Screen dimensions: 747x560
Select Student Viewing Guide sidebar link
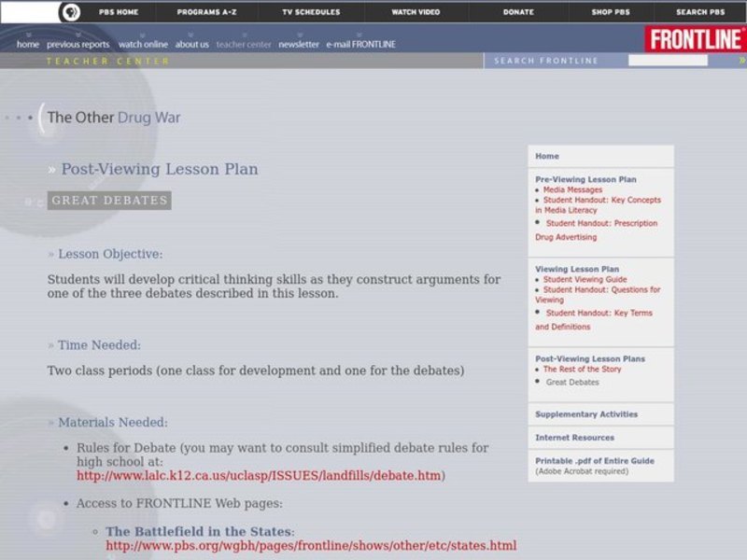[585, 279]
